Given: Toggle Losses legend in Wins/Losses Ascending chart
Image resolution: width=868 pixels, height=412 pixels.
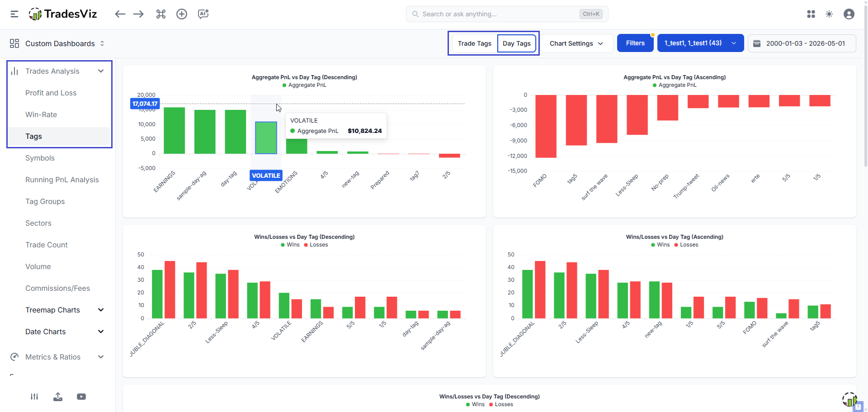Looking at the screenshot, I should pos(686,245).
